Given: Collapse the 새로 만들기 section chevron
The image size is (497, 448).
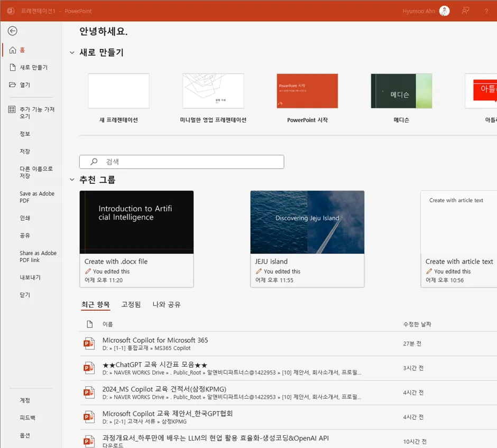Looking at the screenshot, I should click(72, 52).
